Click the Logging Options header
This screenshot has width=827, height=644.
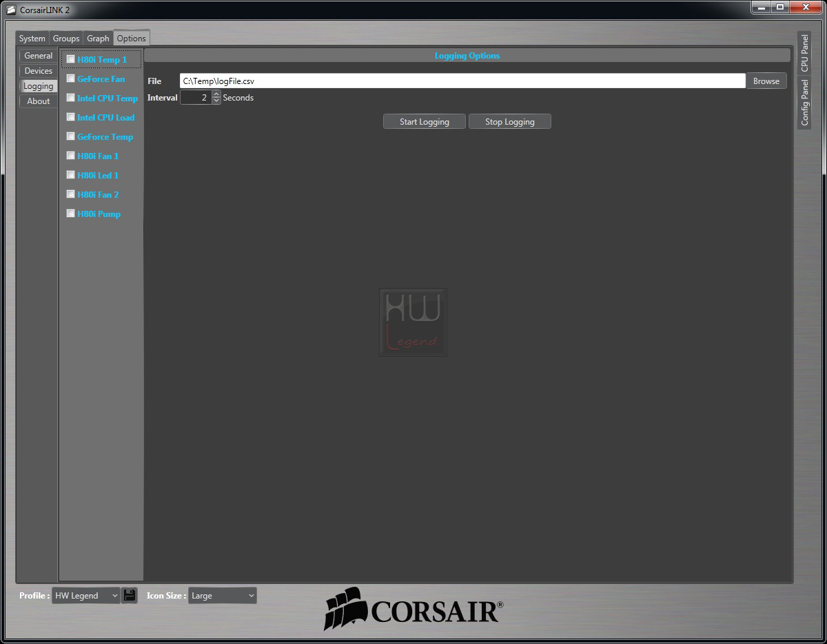pyautogui.click(x=467, y=56)
